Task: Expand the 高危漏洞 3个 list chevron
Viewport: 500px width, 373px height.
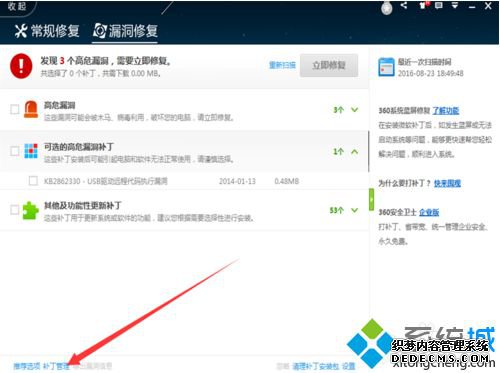Action: 355,110
